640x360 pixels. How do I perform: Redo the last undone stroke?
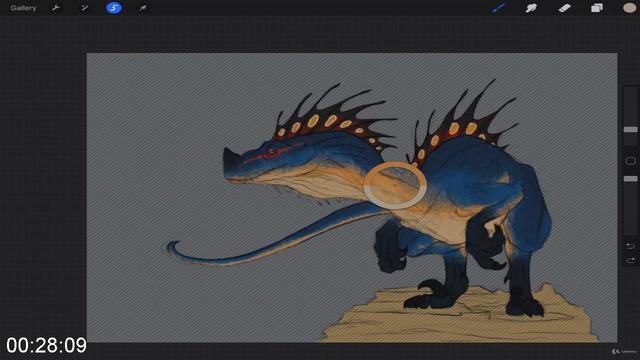click(630, 260)
